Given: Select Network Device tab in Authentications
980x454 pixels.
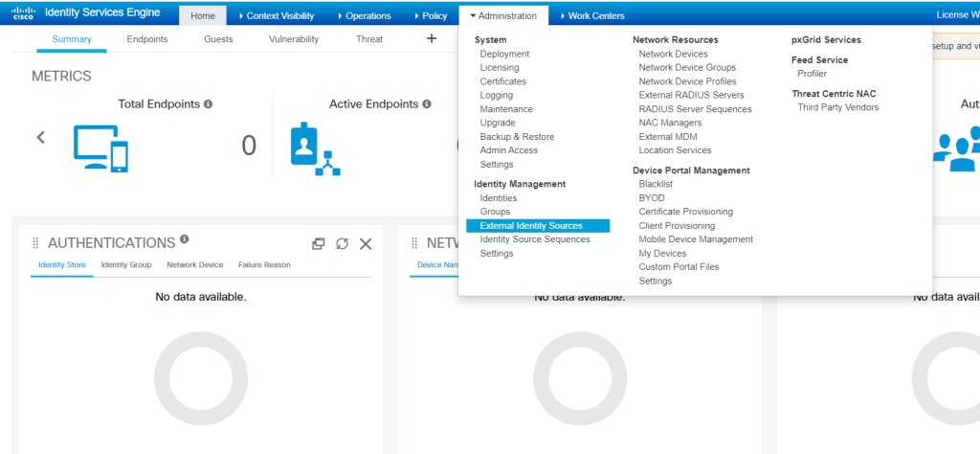Looking at the screenshot, I should (x=195, y=265).
